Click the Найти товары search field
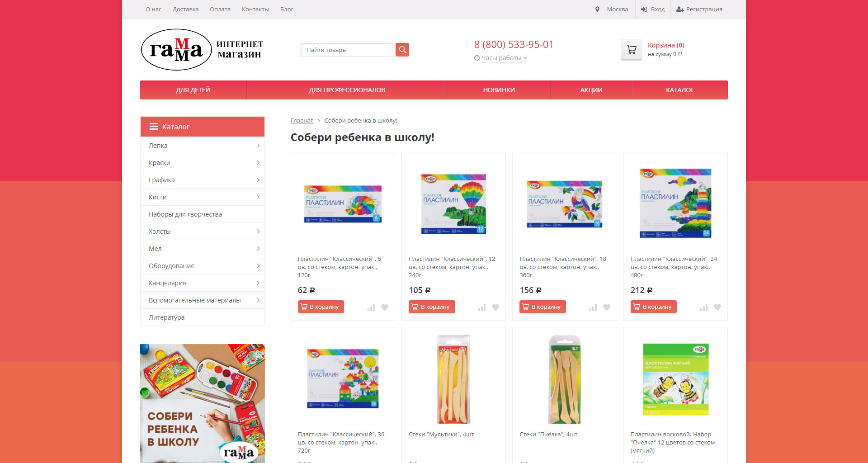 [348, 50]
